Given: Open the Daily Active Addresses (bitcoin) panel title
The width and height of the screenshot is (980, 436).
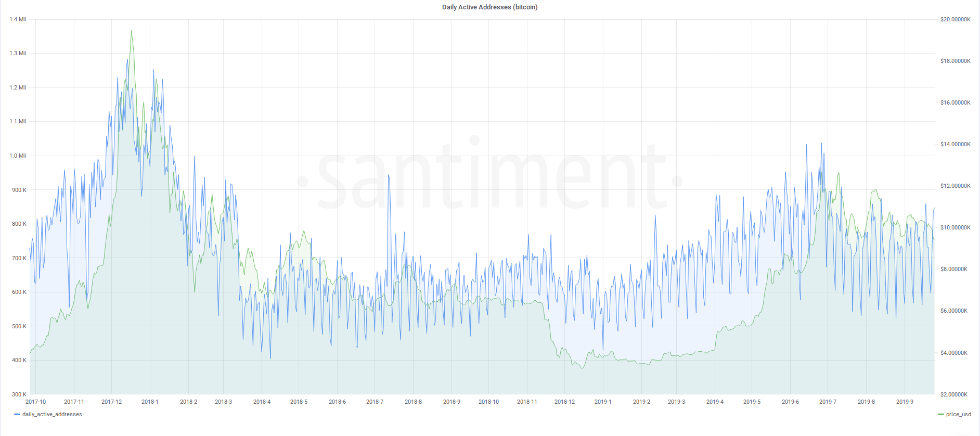Looking at the screenshot, I should pyautogui.click(x=489, y=7).
